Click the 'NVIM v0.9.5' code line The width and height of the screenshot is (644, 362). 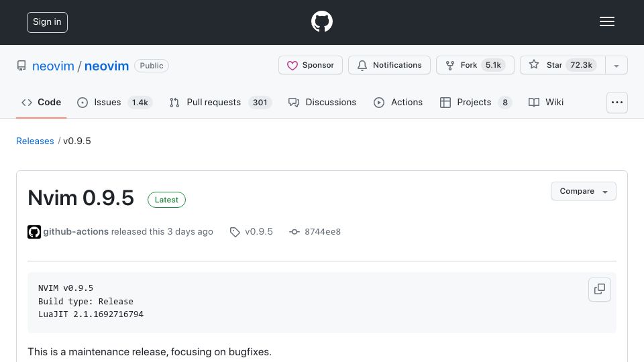66,288
